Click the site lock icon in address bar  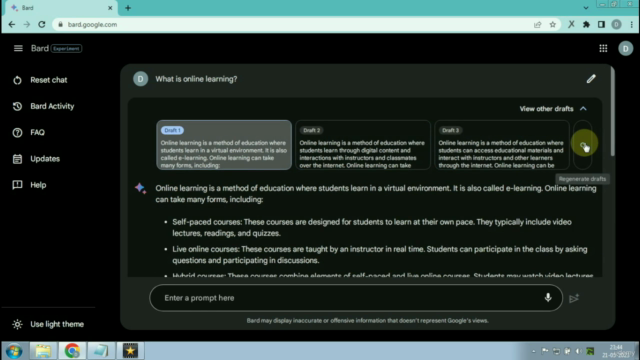(x=60, y=24)
